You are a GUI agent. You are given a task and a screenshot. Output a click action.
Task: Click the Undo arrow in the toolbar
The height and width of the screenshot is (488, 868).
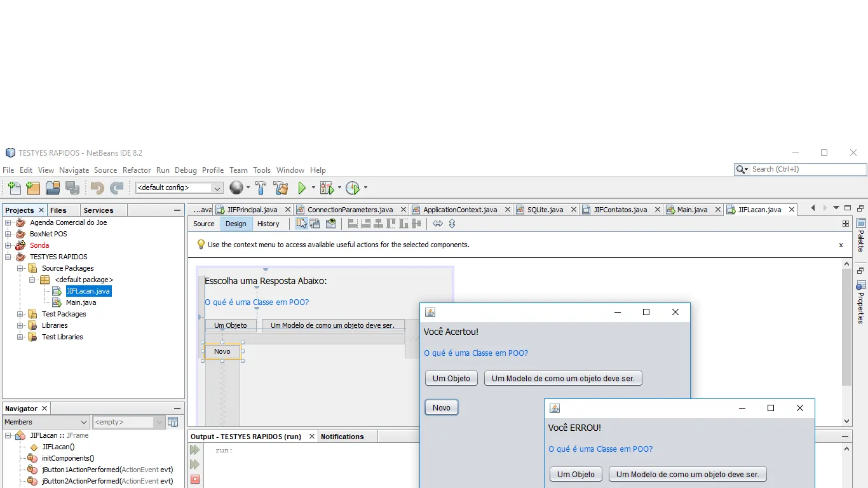(x=97, y=188)
